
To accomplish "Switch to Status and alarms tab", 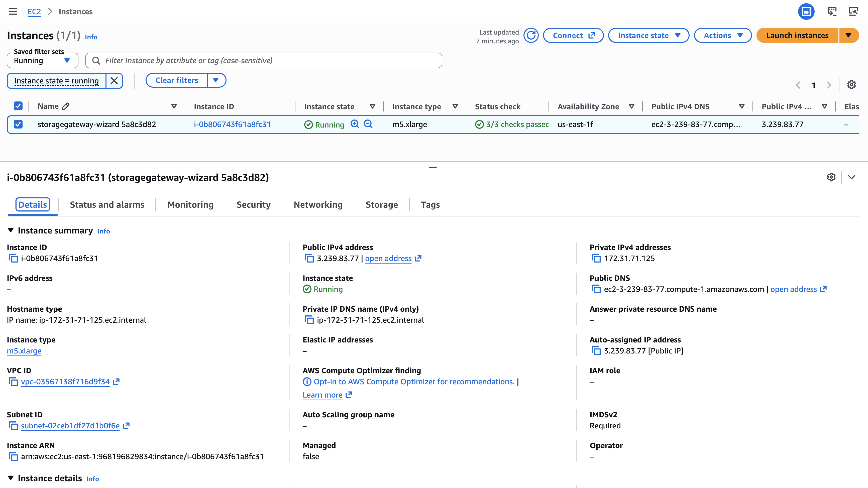I will [107, 205].
